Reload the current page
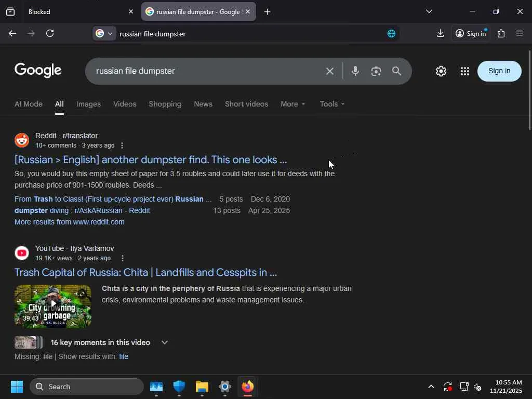Image resolution: width=532 pixels, height=399 pixels. [50, 33]
